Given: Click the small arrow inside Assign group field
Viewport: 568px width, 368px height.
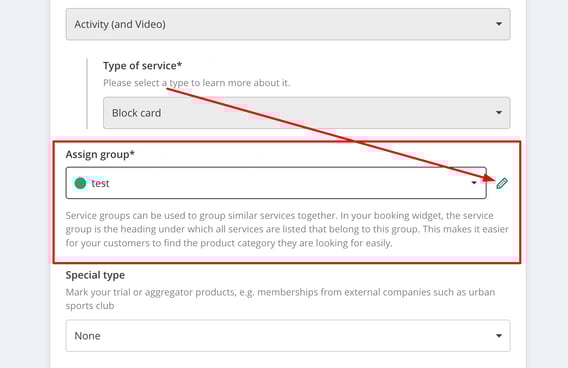Looking at the screenshot, I should pos(474,183).
